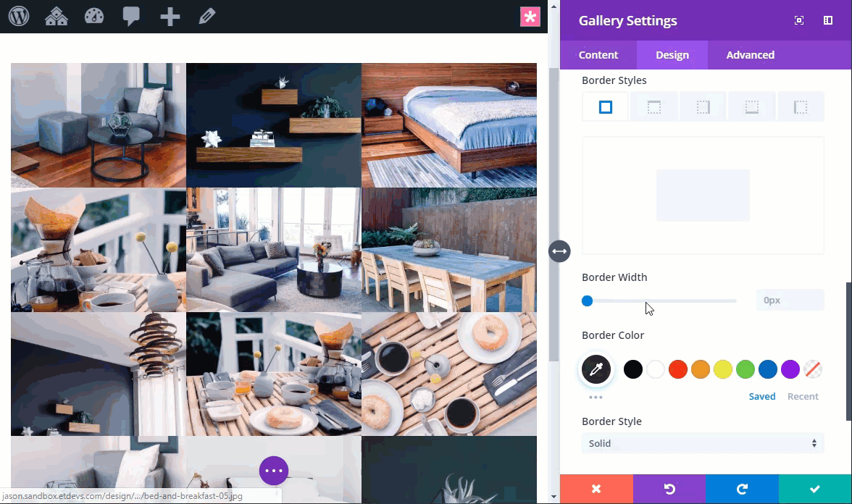The height and width of the screenshot is (504, 852).
Task: Click the Divi asterisk icon
Action: pos(530,16)
